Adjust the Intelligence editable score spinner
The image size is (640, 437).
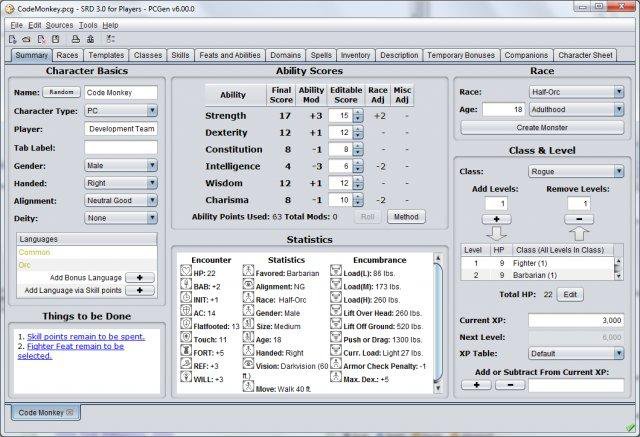click(358, 166)
